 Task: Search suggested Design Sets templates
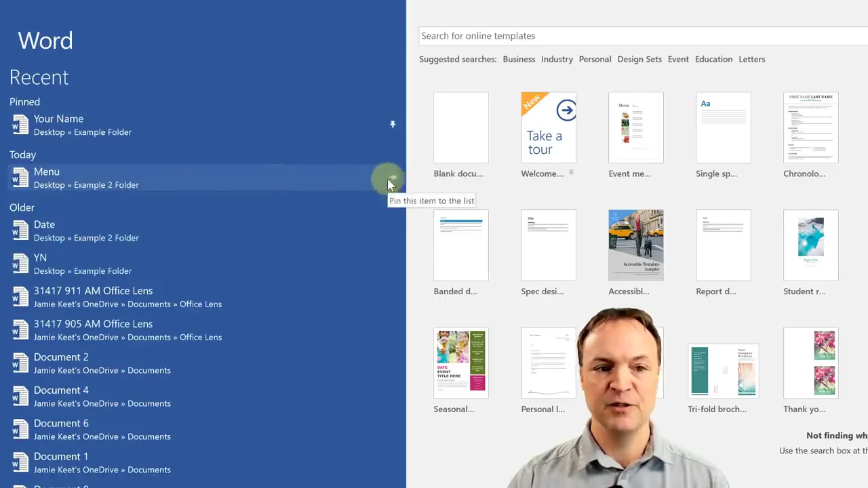click(x=639, y=59)
